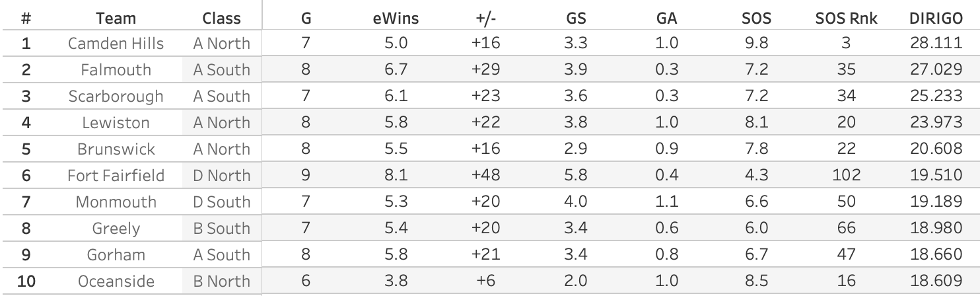Click the Lewiston team name
980x296 pixels.
116,123
